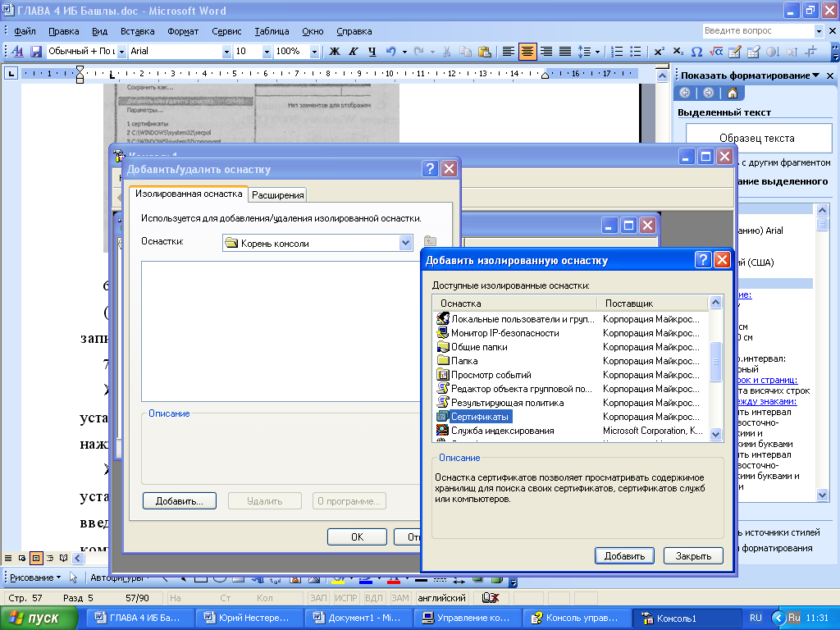The image size is (840, 630).
Task: Click OK in the Добавить/удалить оснастку dialog
Action: coord(358,536)
